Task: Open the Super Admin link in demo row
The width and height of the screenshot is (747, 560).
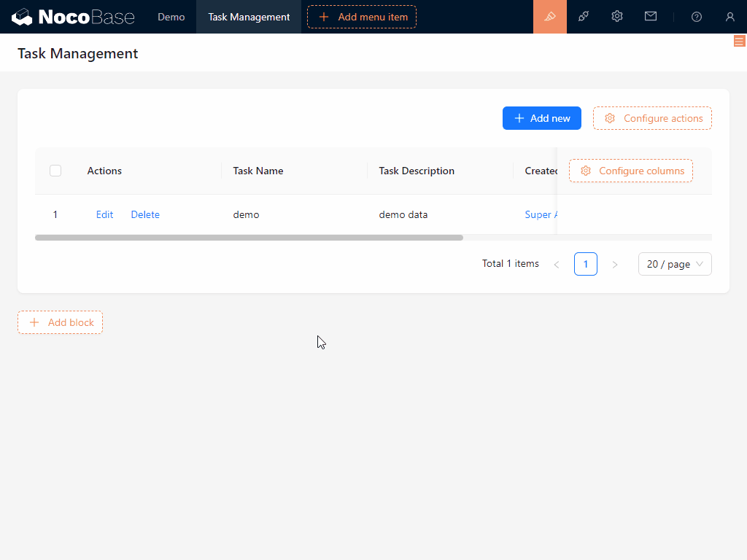Action: click(541, 214)
